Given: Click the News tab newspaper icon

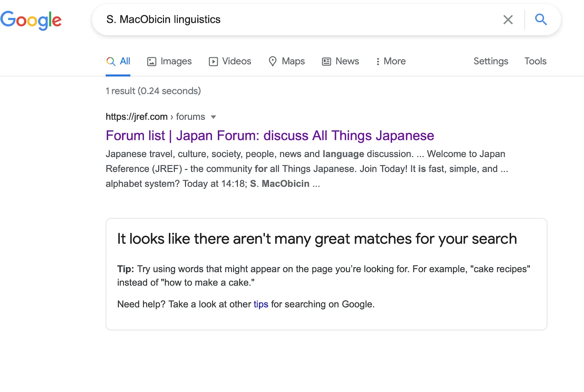Looking at the screenshot, I should tap(326, 62).
